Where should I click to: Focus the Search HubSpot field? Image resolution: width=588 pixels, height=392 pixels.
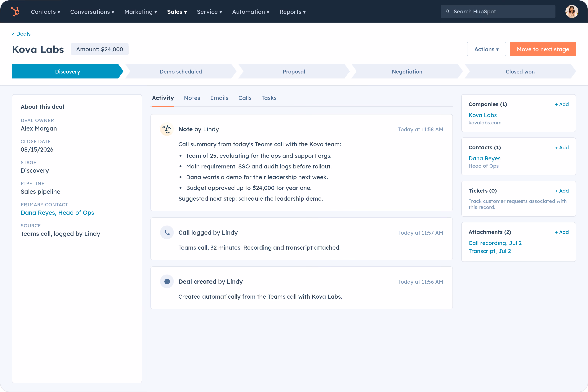(498, 11)
